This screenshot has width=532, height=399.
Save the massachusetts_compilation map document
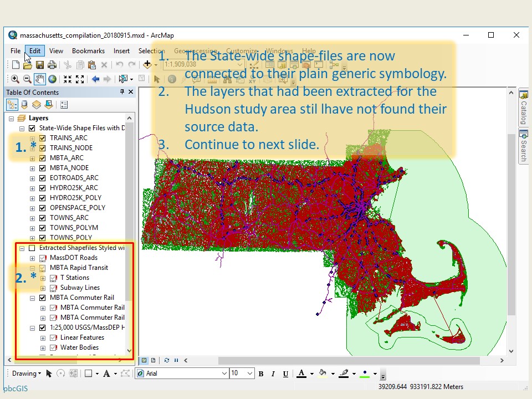40,65
